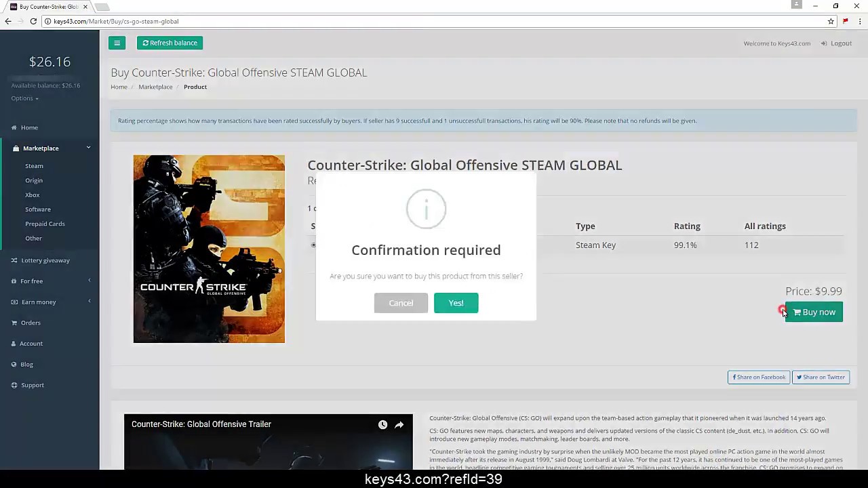This screenshot has height=488, width=868.
Task: Click the Chrome profile icon in title bar
Action: (x=796, y=5)
